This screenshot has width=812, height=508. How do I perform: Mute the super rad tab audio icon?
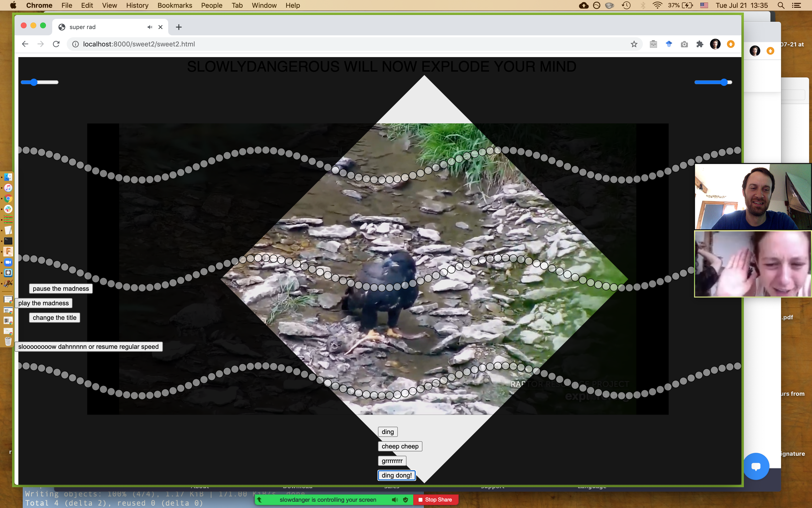150,27
